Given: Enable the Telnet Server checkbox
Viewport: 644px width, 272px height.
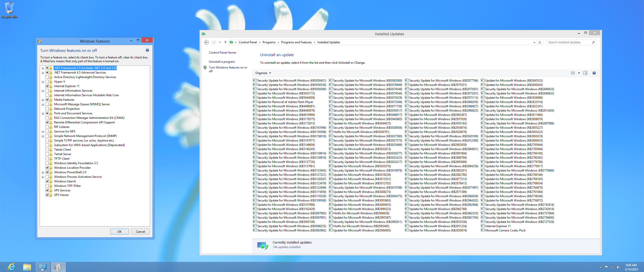Looking at the screenshot, I should pyautogui.click(x=47, y=154).
